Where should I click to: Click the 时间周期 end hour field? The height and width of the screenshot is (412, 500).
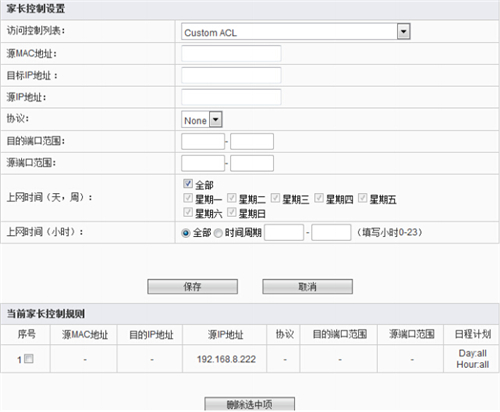[331, 232]
